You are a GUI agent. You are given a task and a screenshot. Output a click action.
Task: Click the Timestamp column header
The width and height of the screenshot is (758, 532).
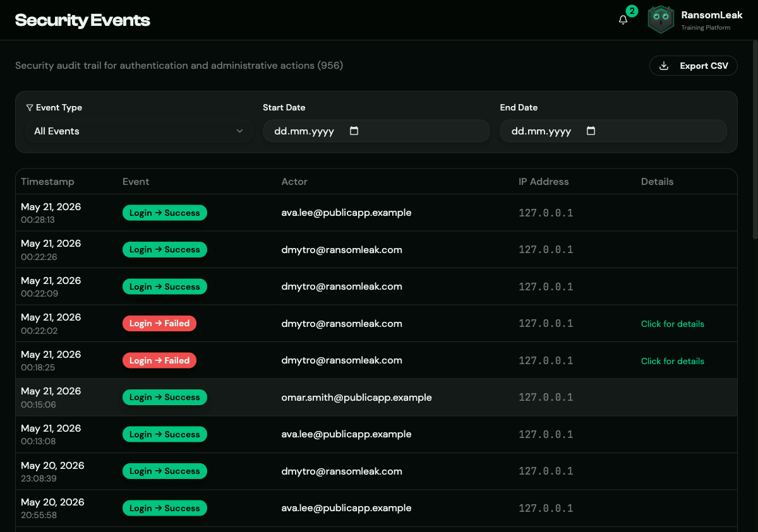(47, 182)
